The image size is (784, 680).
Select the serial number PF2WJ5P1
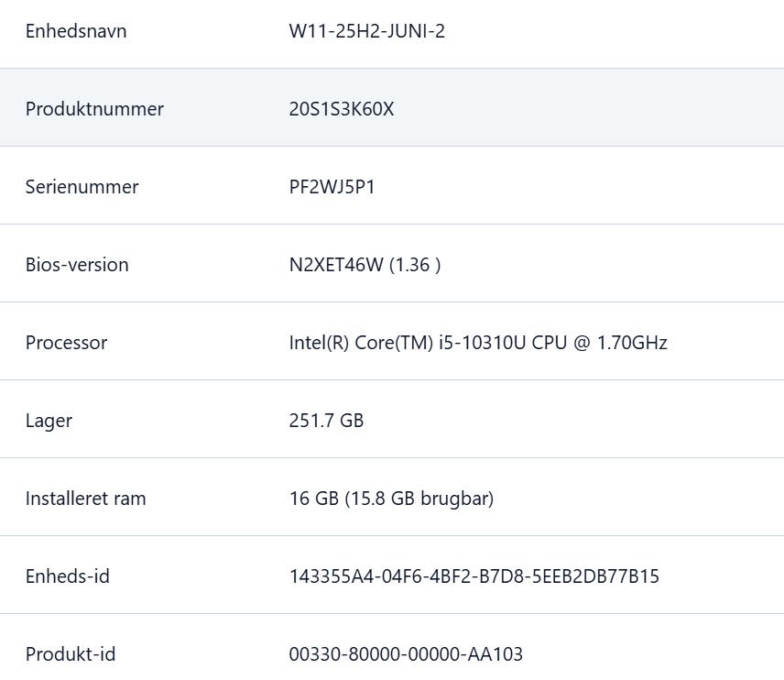point(332,187)
